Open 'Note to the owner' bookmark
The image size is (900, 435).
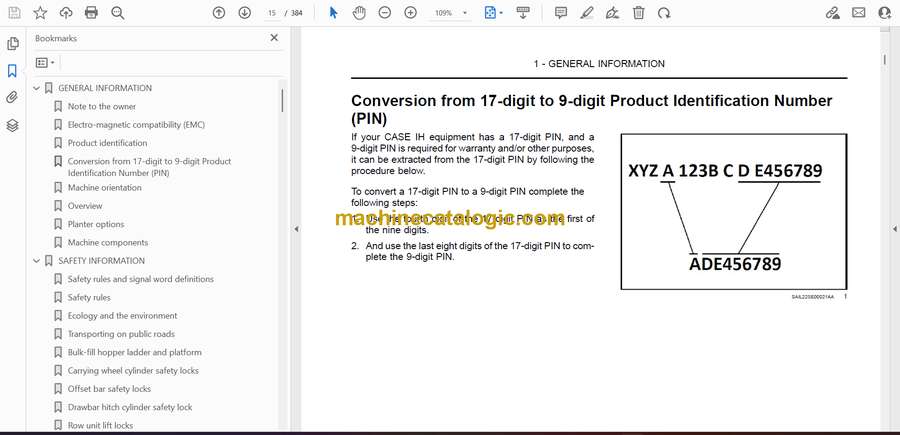(x=102, y=107)
